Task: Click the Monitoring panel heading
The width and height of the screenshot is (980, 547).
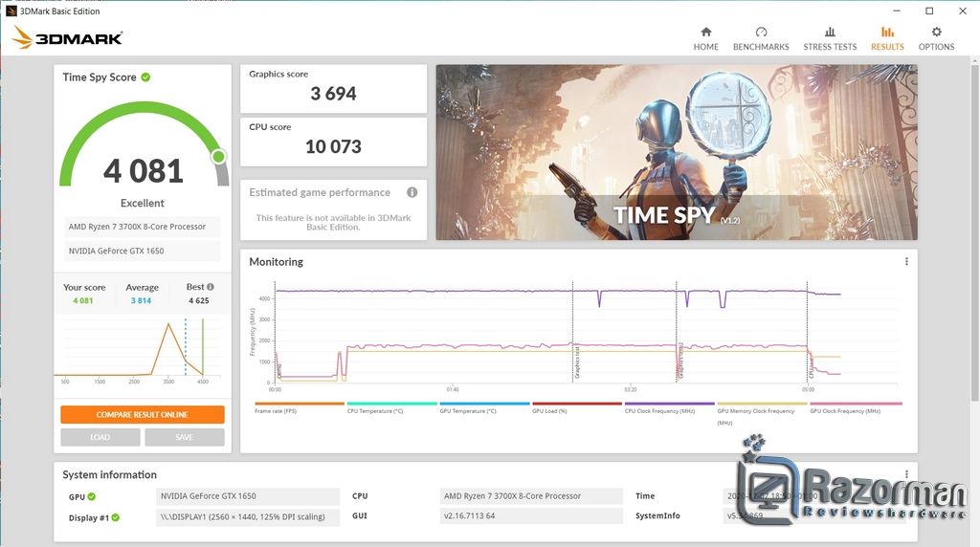Action: tap(277, 262)
